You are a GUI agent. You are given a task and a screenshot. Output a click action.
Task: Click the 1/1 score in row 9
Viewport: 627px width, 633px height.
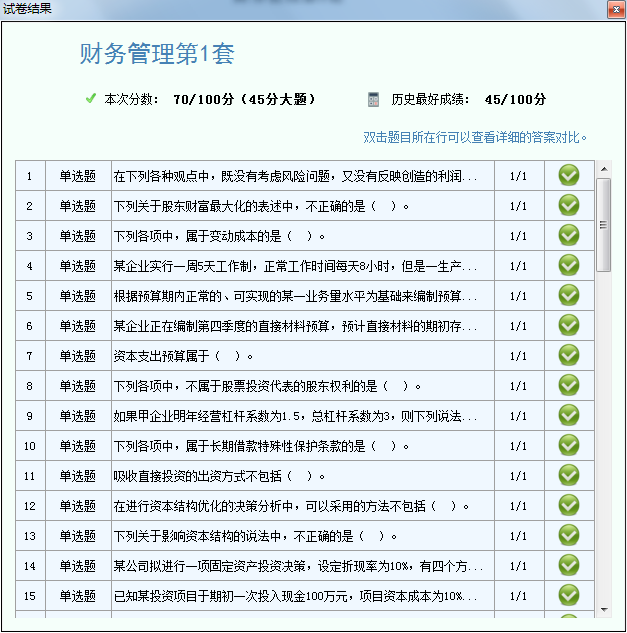coord(519,416)
